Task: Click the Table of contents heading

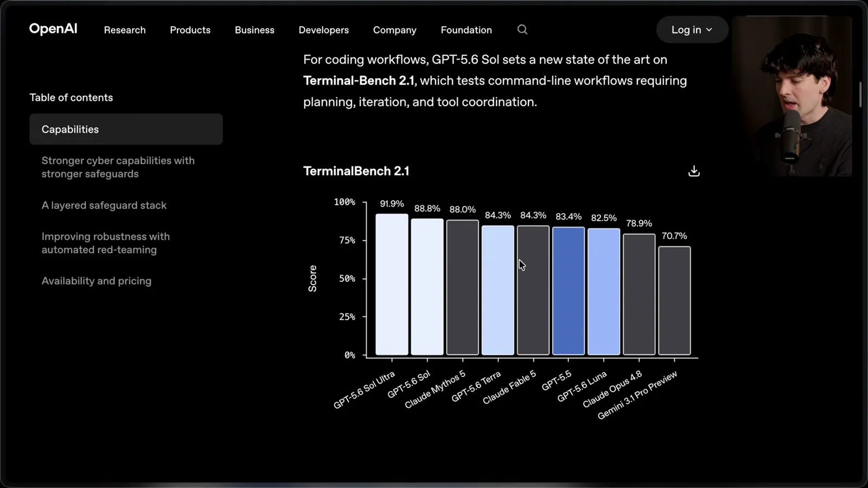Action: (x=71, y=98)
